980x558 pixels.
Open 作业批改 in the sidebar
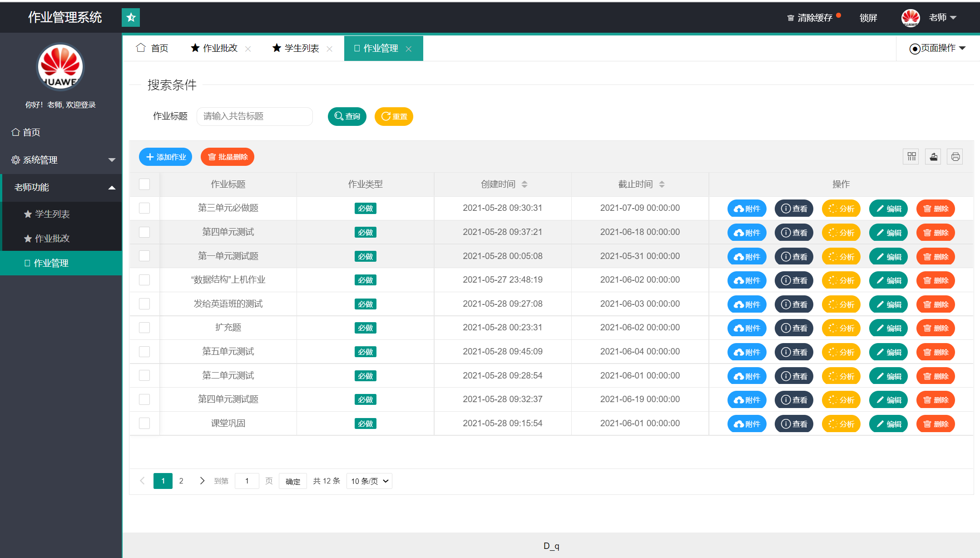click(x=52, y=238)
